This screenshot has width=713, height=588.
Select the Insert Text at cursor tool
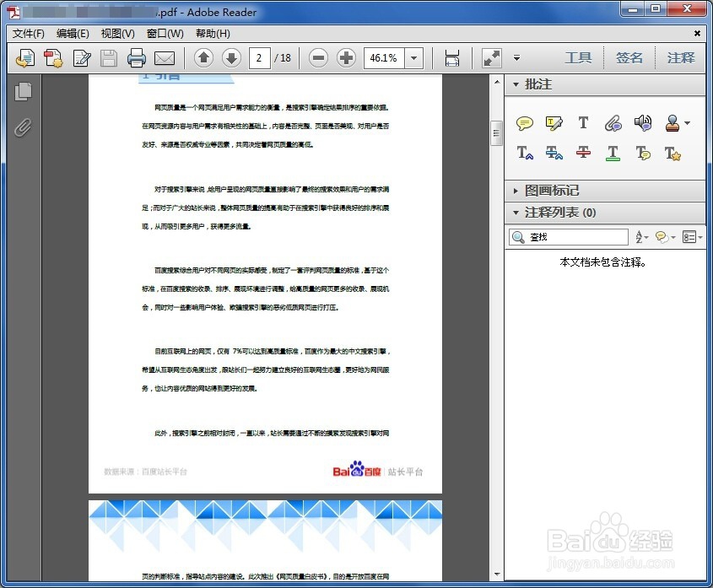pyautogui.click(x=525, y=153)
